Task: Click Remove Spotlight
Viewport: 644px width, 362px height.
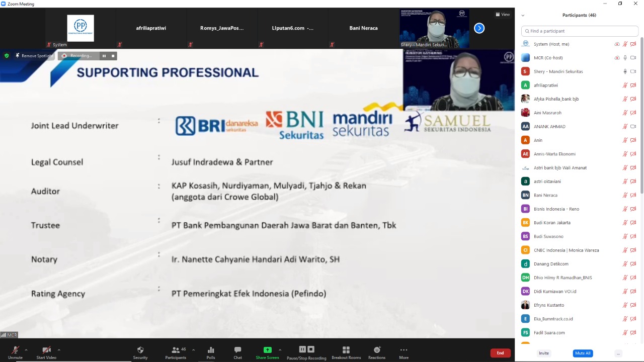Action: (34, 56)
